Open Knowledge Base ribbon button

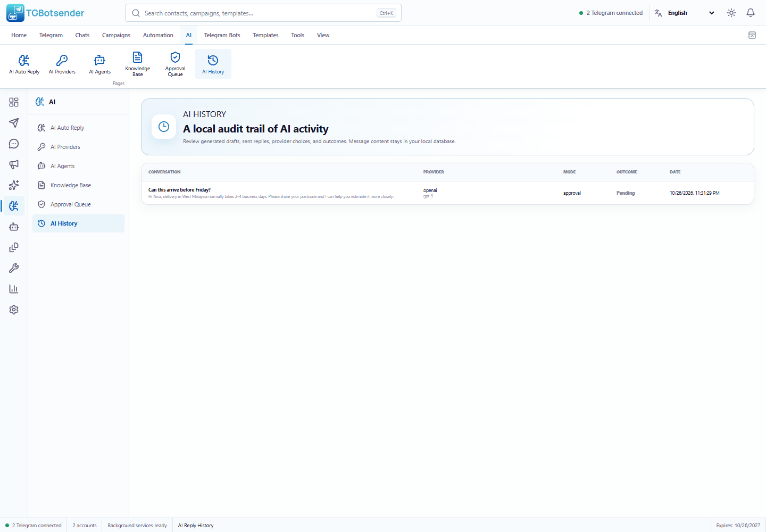138,64
